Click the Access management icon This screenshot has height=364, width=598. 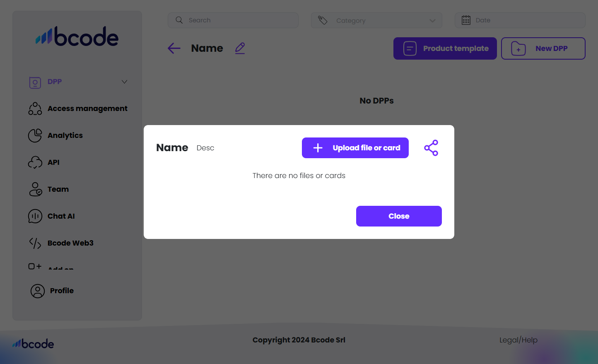click(x=35, y=108)
